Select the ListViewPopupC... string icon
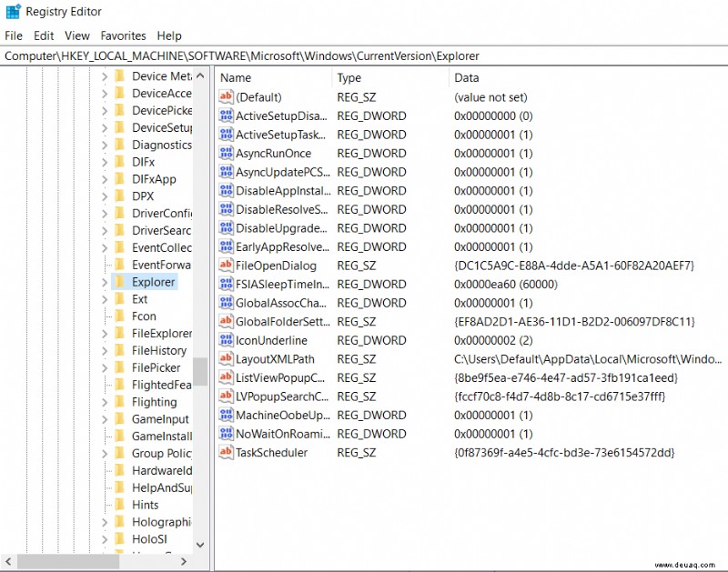This screenshot has height=572, width=728. 226,377
